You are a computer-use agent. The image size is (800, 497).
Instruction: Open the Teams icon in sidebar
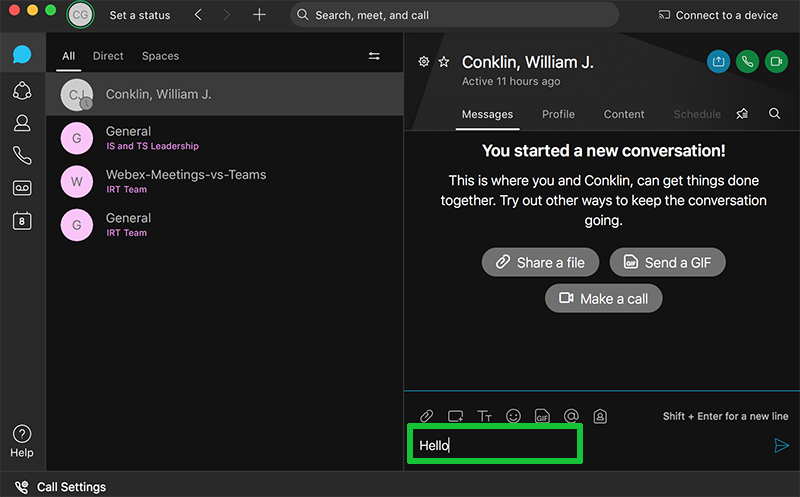tap(21, 91)
